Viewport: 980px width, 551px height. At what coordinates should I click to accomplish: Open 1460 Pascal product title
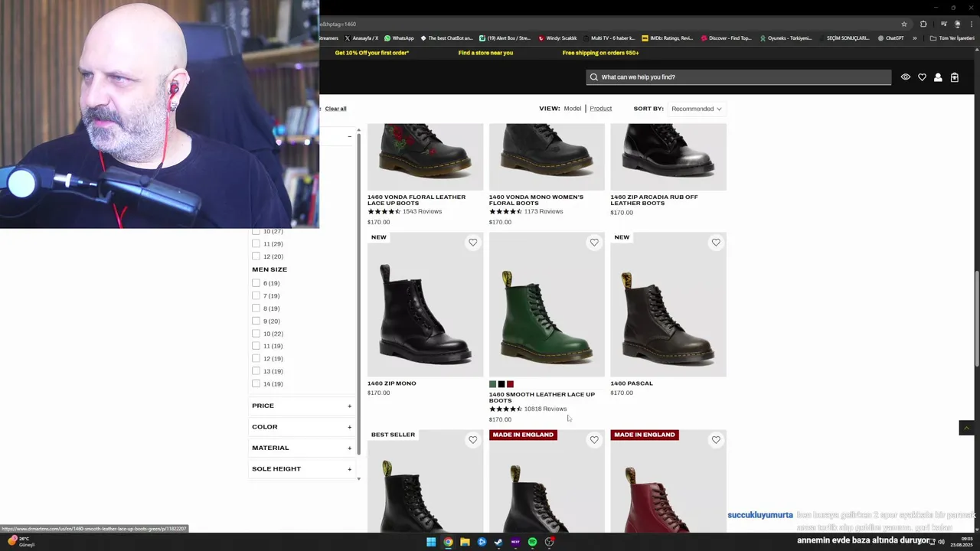coord(632,383)
